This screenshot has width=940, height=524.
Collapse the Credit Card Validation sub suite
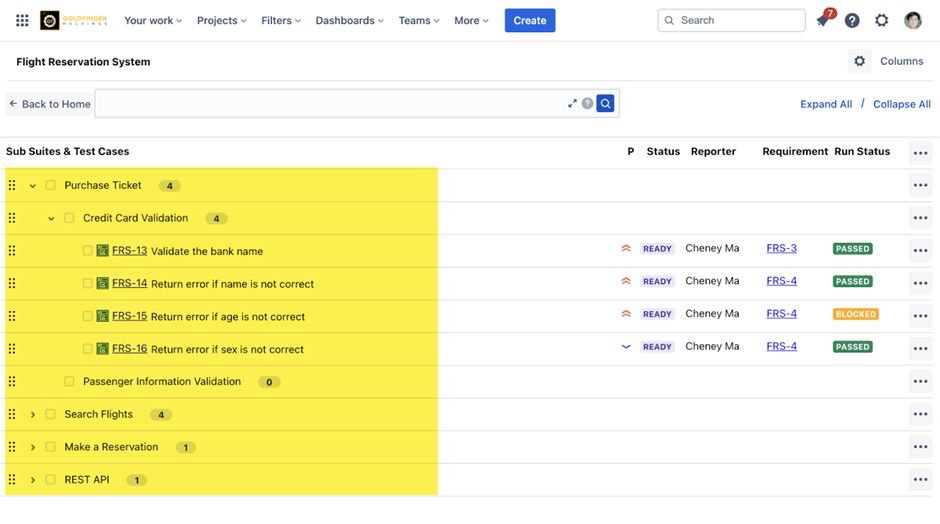51,219
